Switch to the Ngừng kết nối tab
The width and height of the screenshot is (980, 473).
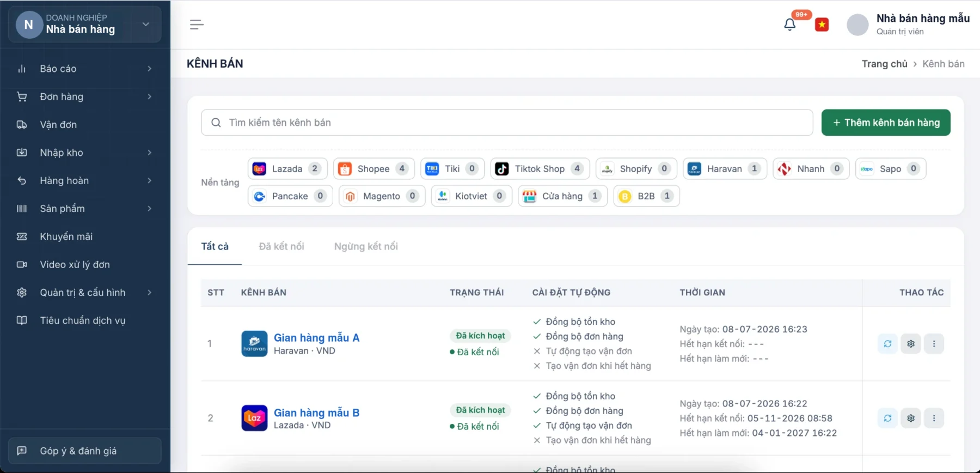pyautogui.click(x=366, y=246)
